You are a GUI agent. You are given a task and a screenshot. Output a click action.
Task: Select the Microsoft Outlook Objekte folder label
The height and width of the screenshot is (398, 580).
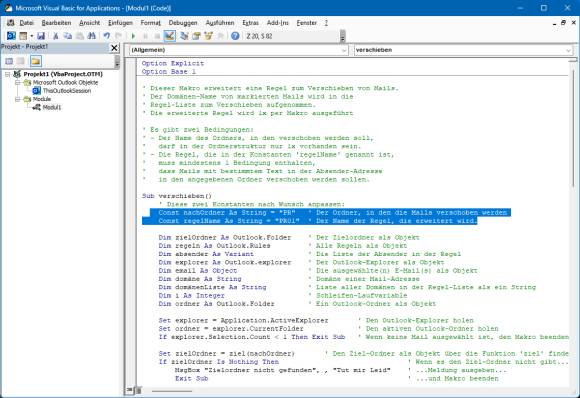(x=65, y=82)
